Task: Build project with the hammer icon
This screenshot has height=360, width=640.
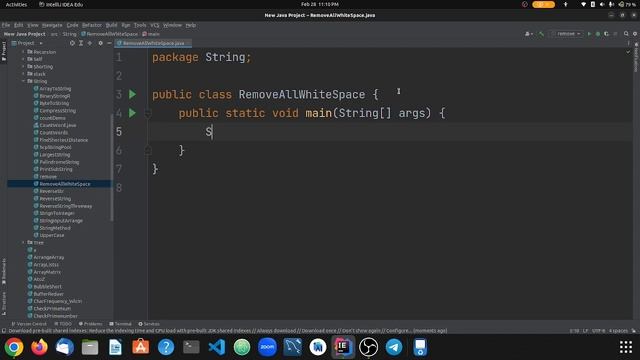Action: pyautogui.click(x=541, y=34)
